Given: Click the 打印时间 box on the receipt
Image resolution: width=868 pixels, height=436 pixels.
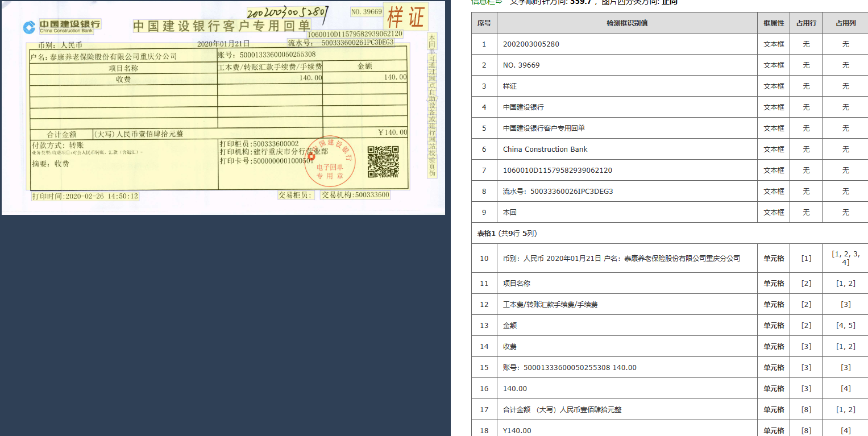Looking at the screenshot, I should click(85, 196).
